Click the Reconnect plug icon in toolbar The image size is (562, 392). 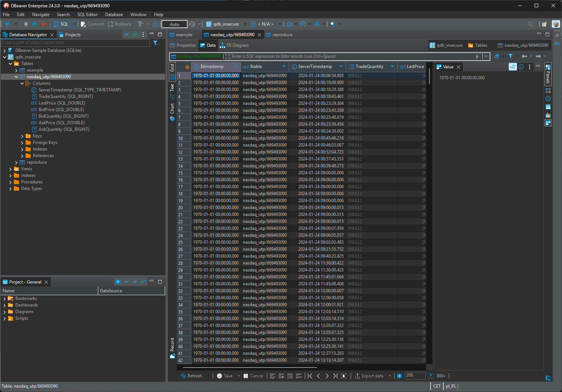tap(35, 24)
